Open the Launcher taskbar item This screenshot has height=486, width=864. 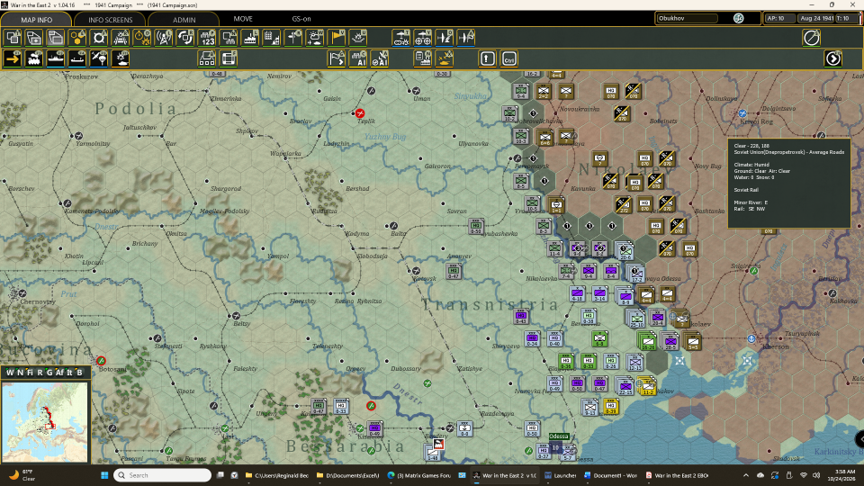click(x=560, y=475)
